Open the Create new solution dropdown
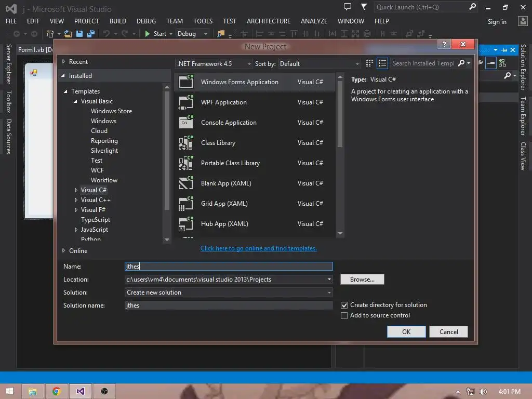Screen dimensions: 532x399 pos(329,292)
